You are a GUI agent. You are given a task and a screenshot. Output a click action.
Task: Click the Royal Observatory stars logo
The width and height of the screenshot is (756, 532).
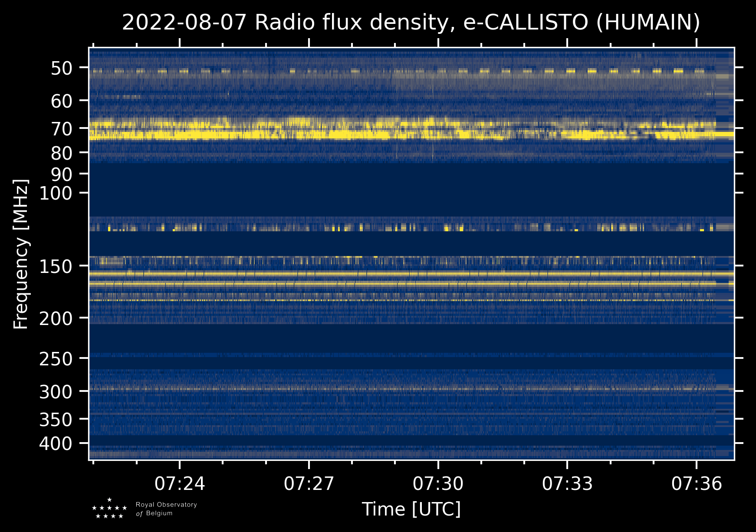coord(109,509)
